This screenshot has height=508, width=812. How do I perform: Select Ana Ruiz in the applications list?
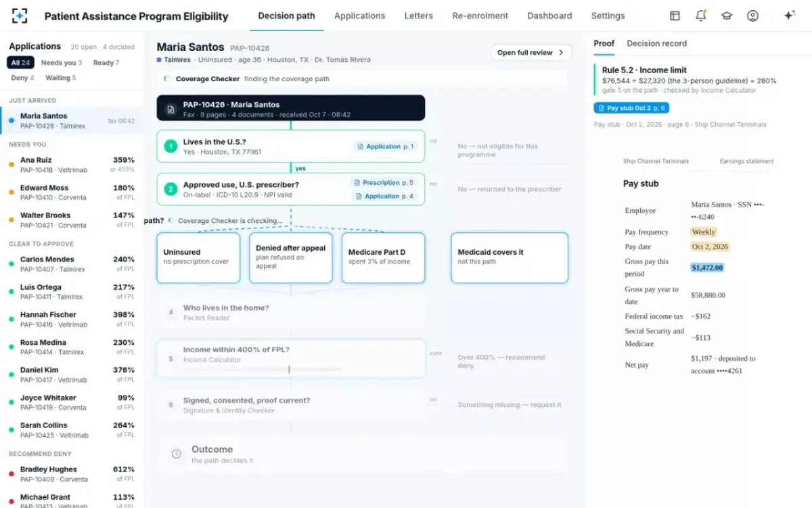point(72,165)
